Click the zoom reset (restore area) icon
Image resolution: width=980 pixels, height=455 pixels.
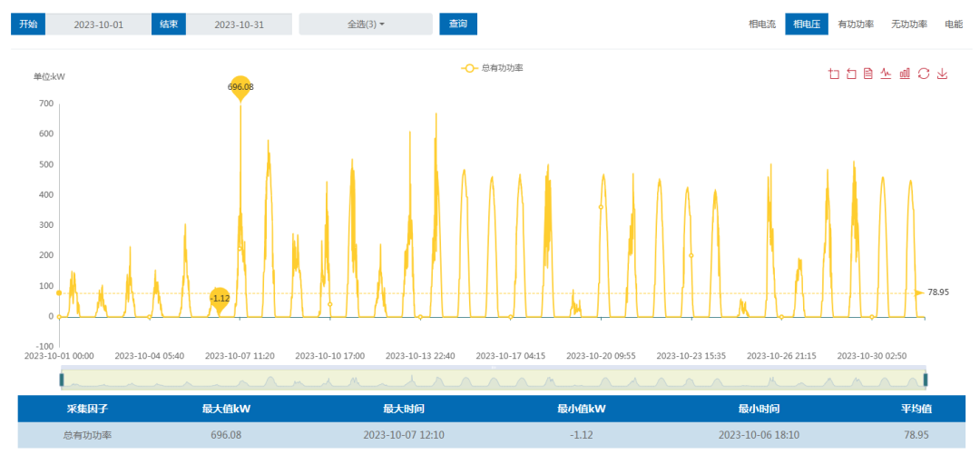[x=850, y=74]
